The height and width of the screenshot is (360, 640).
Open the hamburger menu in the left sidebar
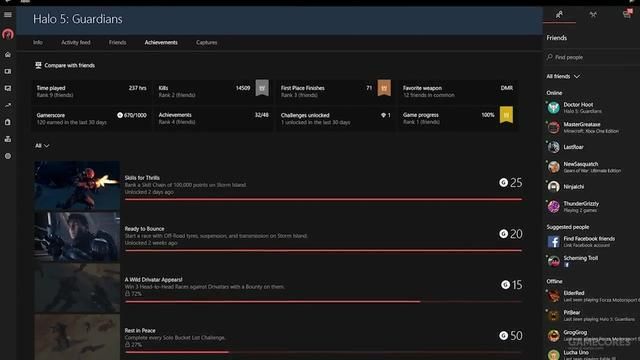[x=8, y=15]
